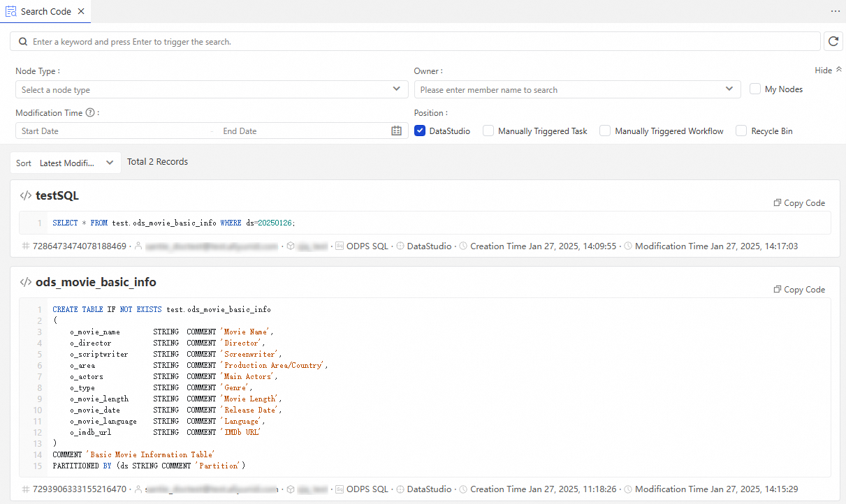Click the code icon beside ods_movie_basic_info
The width and height of the screenshot is (846, 504).
tap(26, 282)
